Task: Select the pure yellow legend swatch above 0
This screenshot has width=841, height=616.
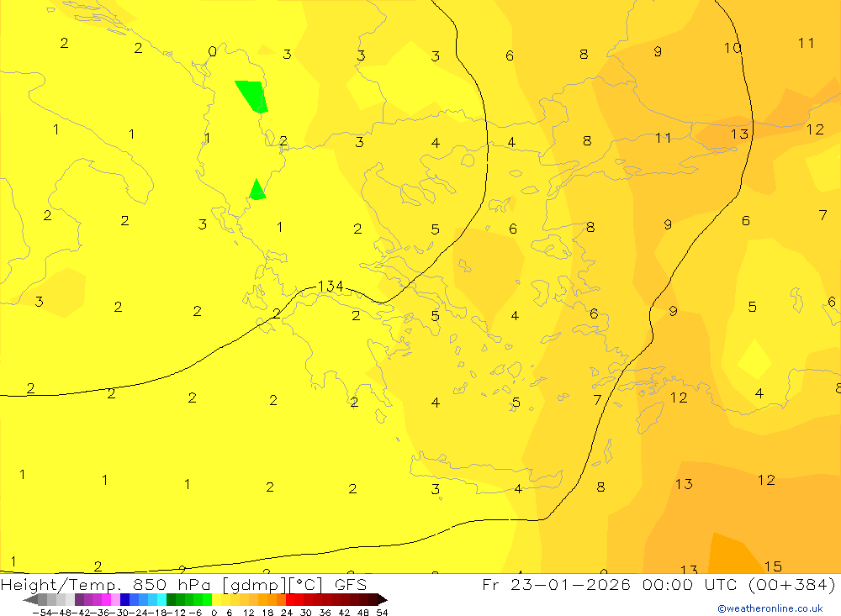Action: [x=217, y=599]
